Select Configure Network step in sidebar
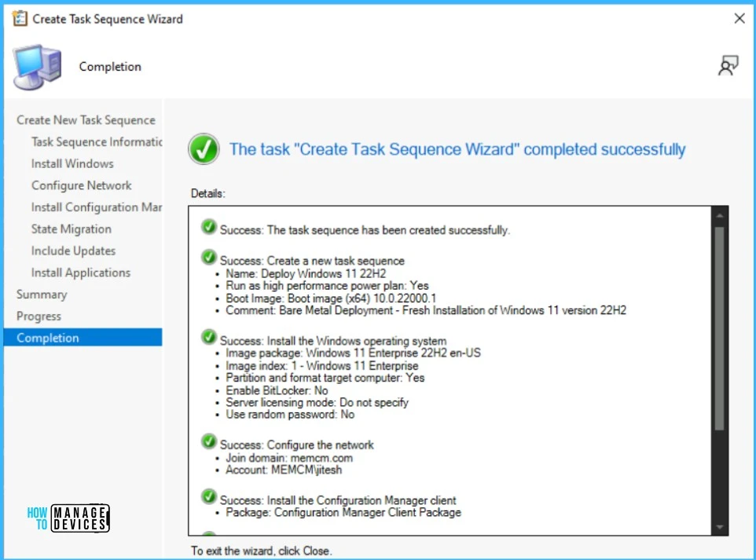 [82, 185]
